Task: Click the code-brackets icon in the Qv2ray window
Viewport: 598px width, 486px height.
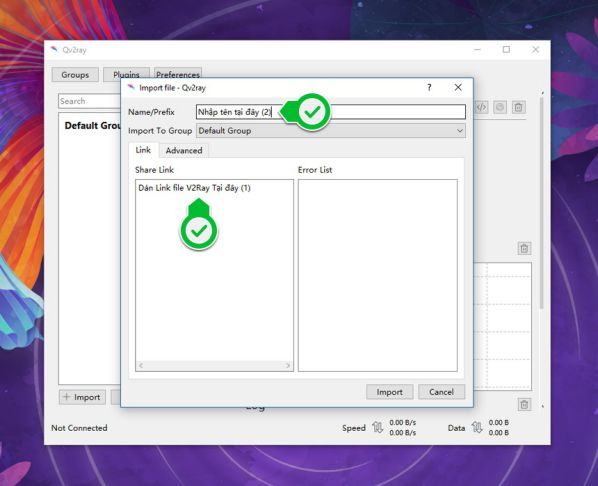Action: [481, 107]
